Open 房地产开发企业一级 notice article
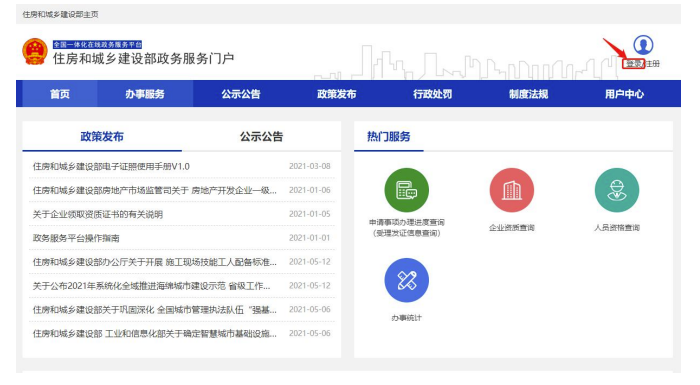 tap(154, 191)
